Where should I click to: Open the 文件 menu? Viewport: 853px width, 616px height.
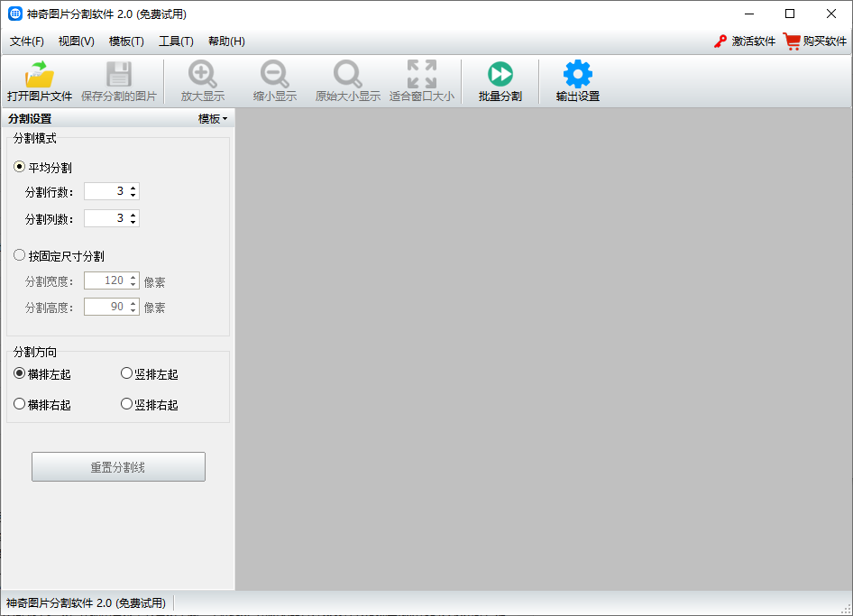27,41
